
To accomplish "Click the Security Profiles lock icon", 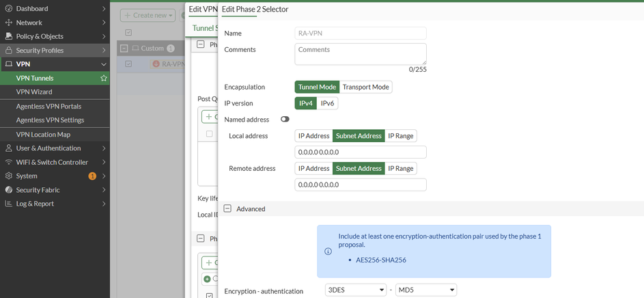I will tap(9, 51).
